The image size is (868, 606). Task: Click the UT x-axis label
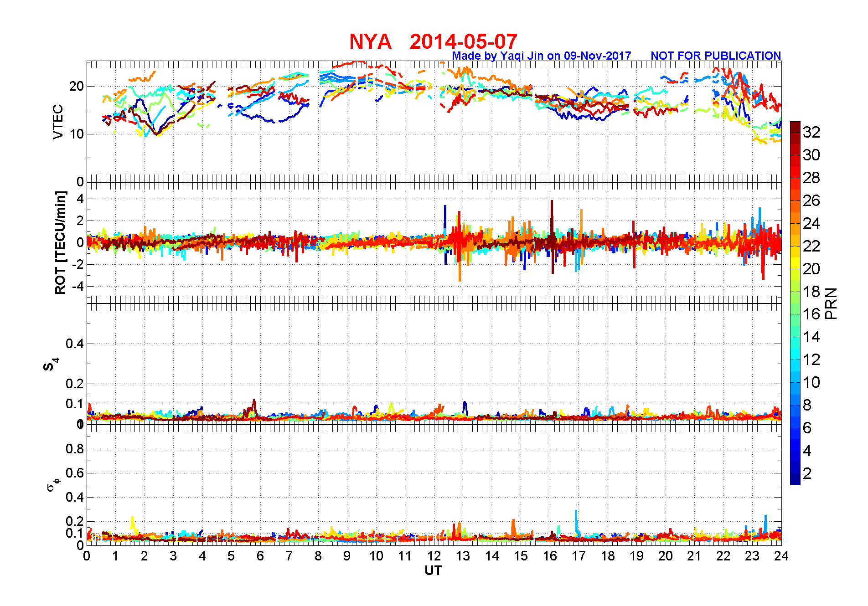[x=433, y=570]
